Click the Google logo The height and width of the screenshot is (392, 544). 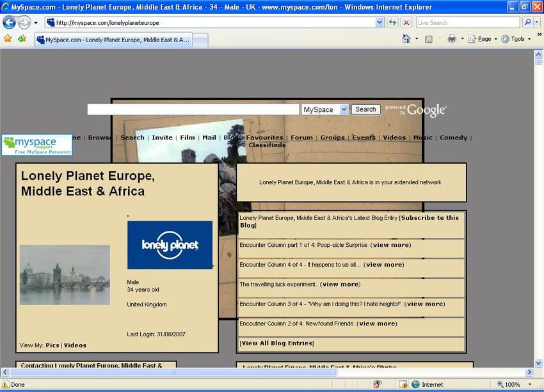(426, 110)
